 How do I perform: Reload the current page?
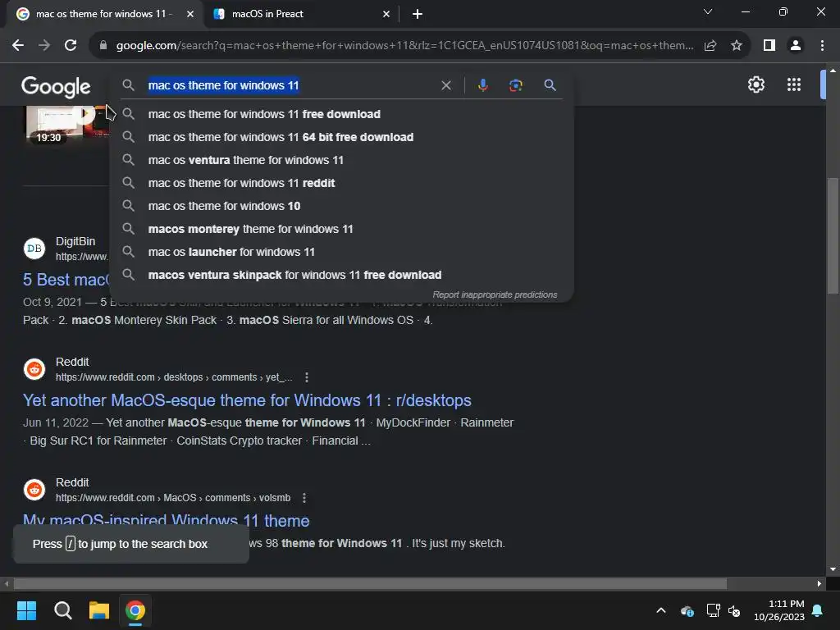point(71,46)
